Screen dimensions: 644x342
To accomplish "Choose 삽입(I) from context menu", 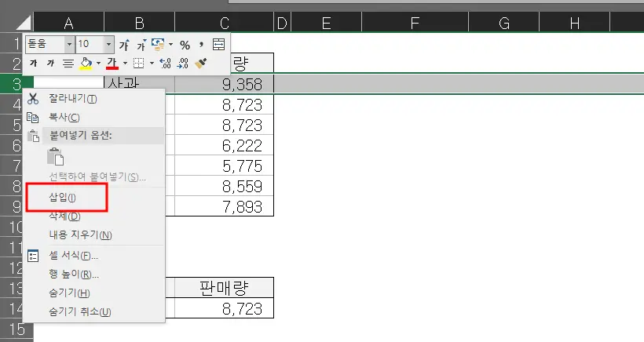I will click(94, 197).
